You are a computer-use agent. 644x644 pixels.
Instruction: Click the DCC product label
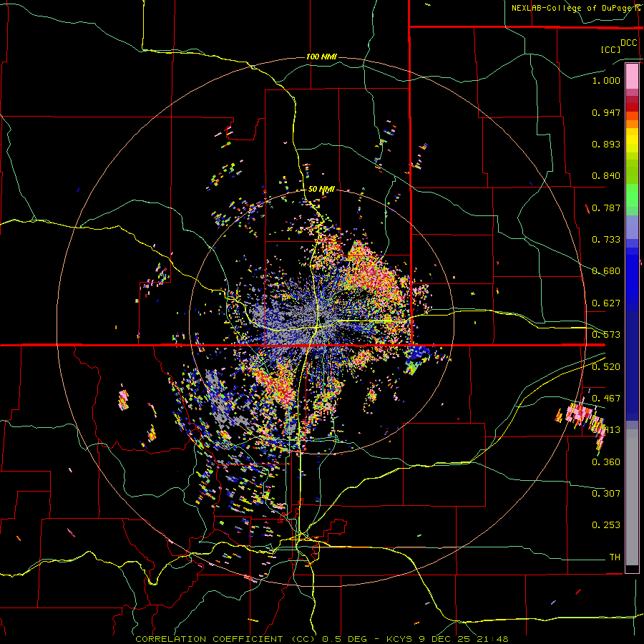628,43
